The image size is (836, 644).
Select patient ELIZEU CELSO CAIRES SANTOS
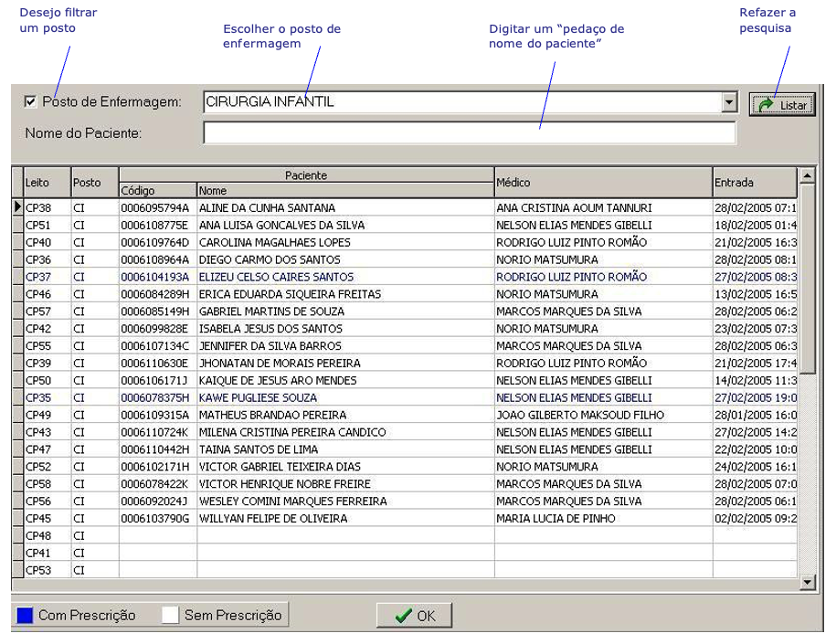coord(276,277)
